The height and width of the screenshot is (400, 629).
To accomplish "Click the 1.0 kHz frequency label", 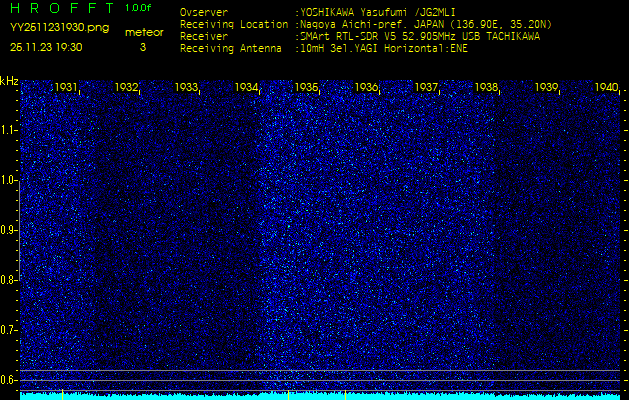I will pos(9,180).
